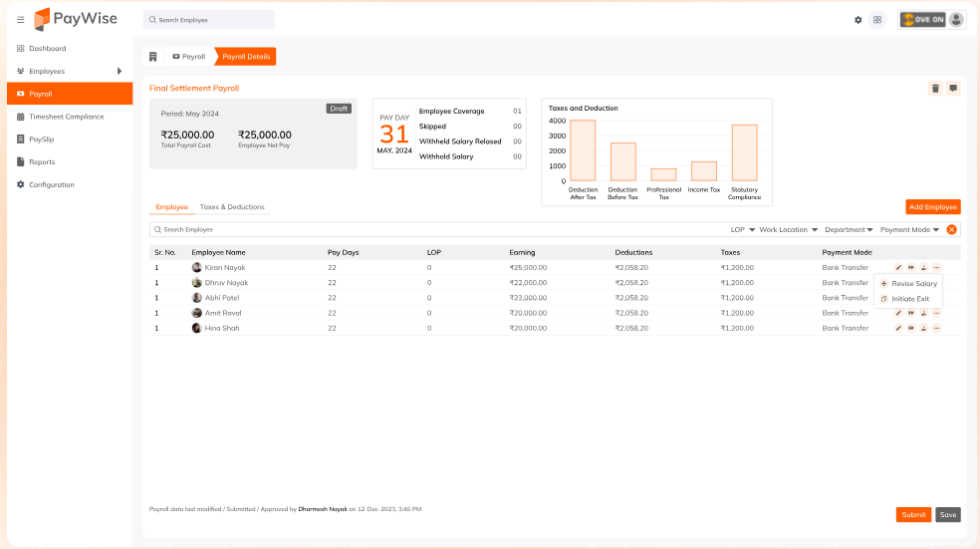980x549 pixels.
Task: Select Payroll in the sidebar
Action: [70, 94]
